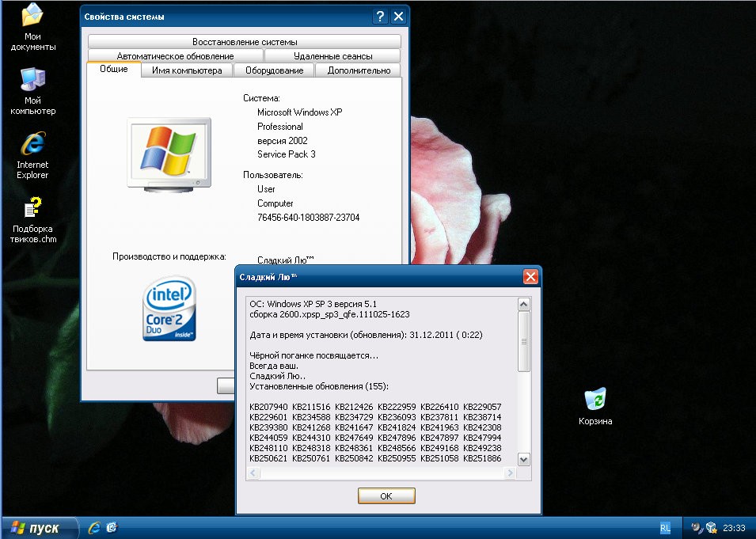Click the horizontal scrollbar left arrow
756x539 pixels.
coord(253,473)
